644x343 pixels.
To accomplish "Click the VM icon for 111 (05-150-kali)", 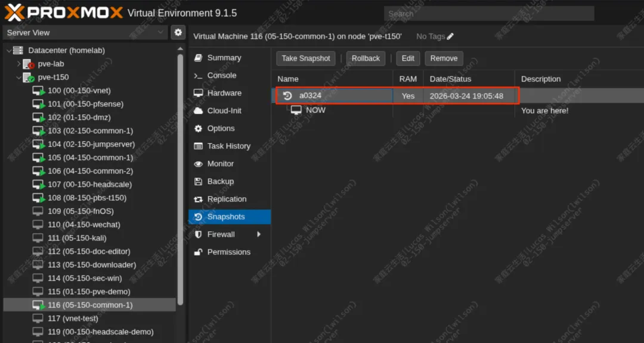I will [38, 238].
